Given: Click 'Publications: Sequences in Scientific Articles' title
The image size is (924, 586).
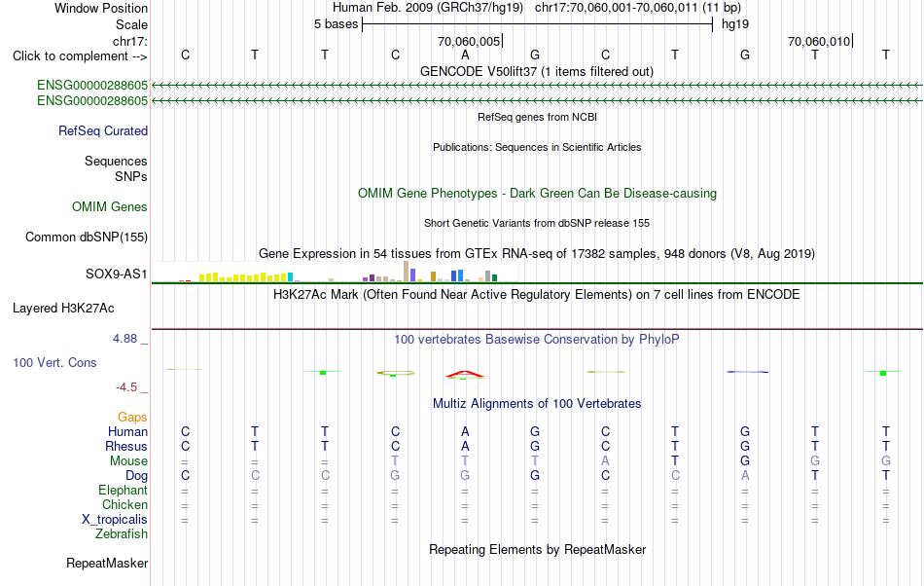Looking at the screenshot, I should click(x=537, y=147).
